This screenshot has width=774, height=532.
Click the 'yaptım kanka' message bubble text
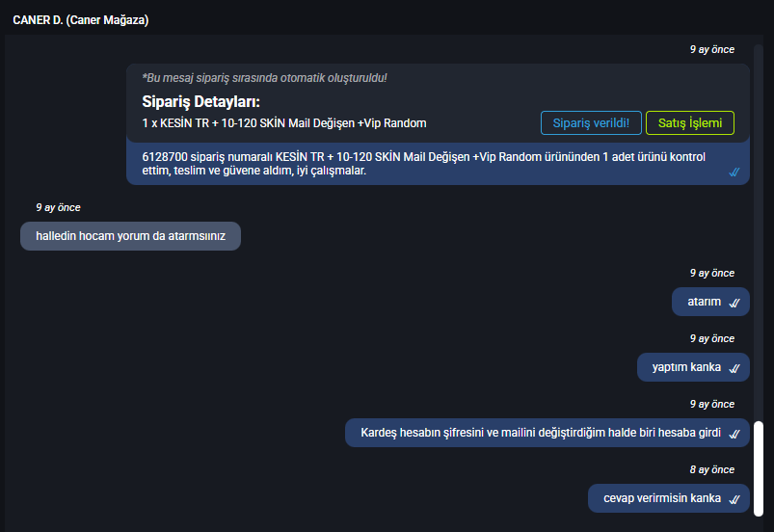686,367
